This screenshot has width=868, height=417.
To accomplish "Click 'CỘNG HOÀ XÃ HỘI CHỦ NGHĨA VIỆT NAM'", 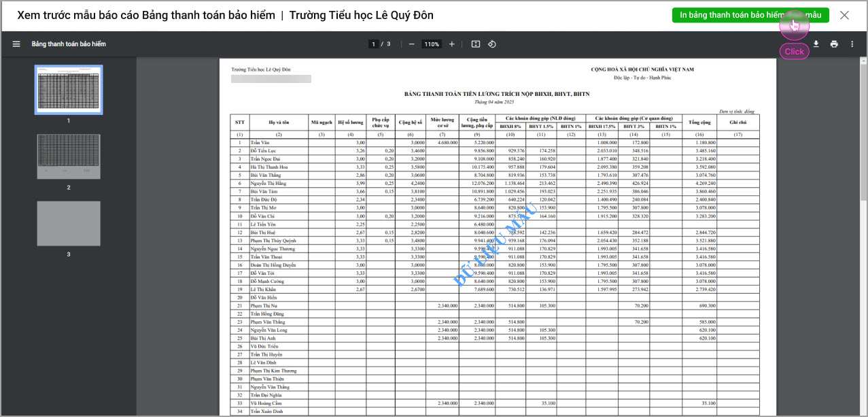I will (x=642, y=69).
